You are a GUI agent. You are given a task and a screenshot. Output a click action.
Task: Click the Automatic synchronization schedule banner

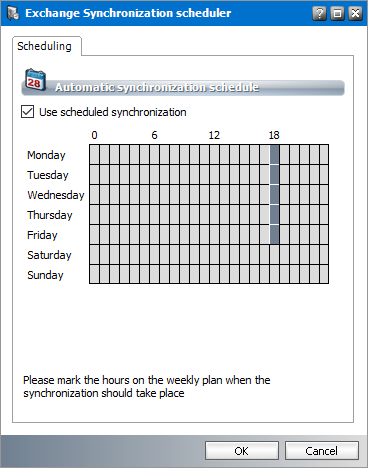point(183,87)
